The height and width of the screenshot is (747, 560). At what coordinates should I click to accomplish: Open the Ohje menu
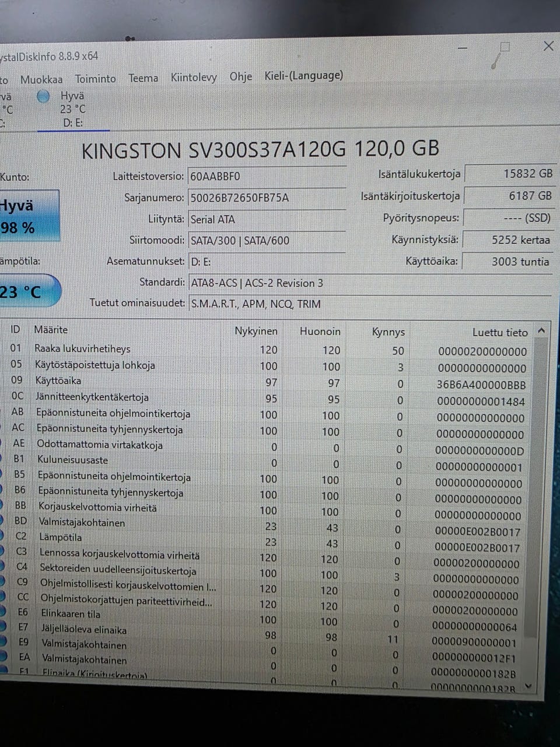coord(240,76)
